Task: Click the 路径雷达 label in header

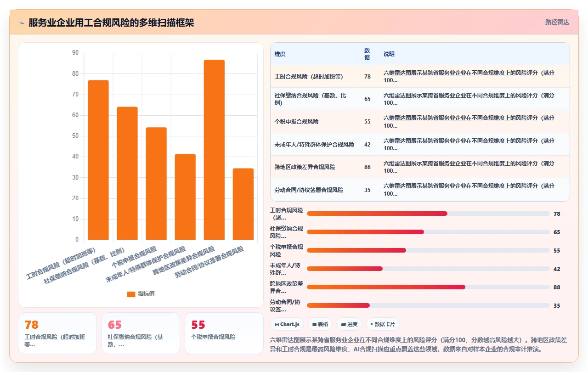Action: tap(557, 22)
